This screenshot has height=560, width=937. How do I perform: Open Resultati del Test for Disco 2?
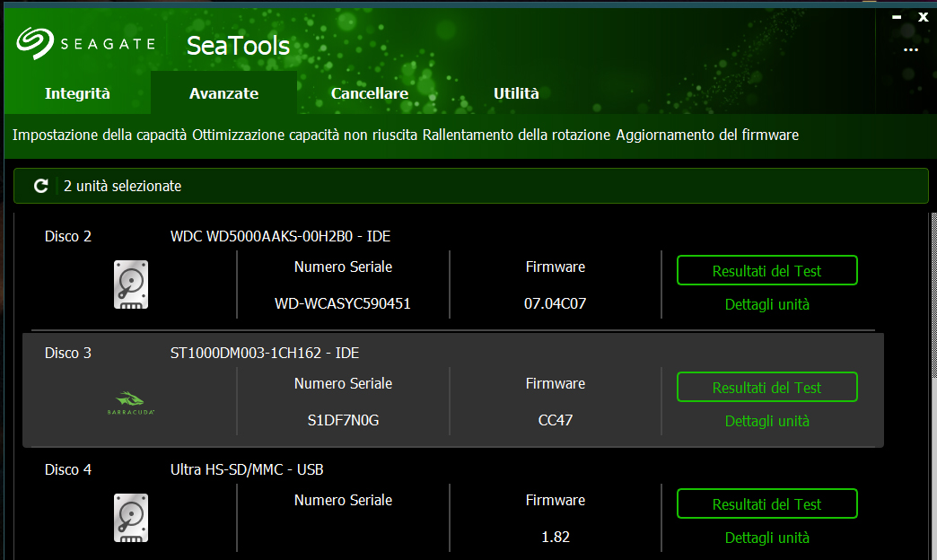tap(766, 271)
